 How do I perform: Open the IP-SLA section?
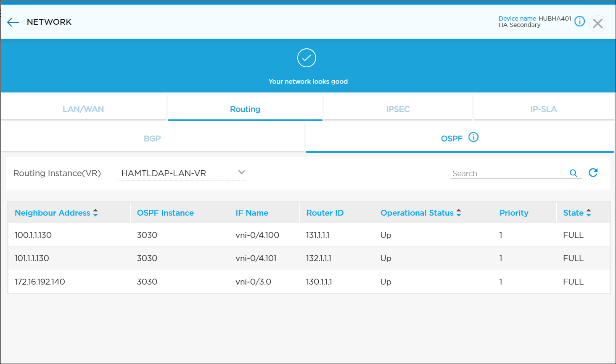click(x=543, y=109)
